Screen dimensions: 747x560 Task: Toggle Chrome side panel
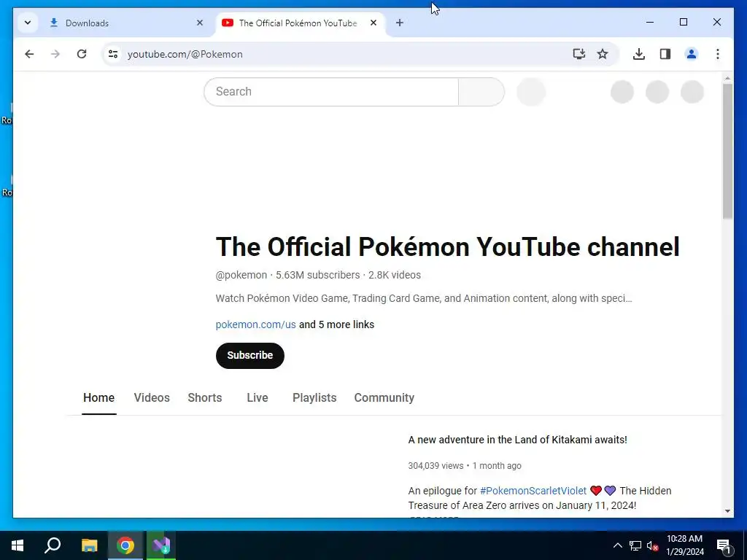point(665,54)
